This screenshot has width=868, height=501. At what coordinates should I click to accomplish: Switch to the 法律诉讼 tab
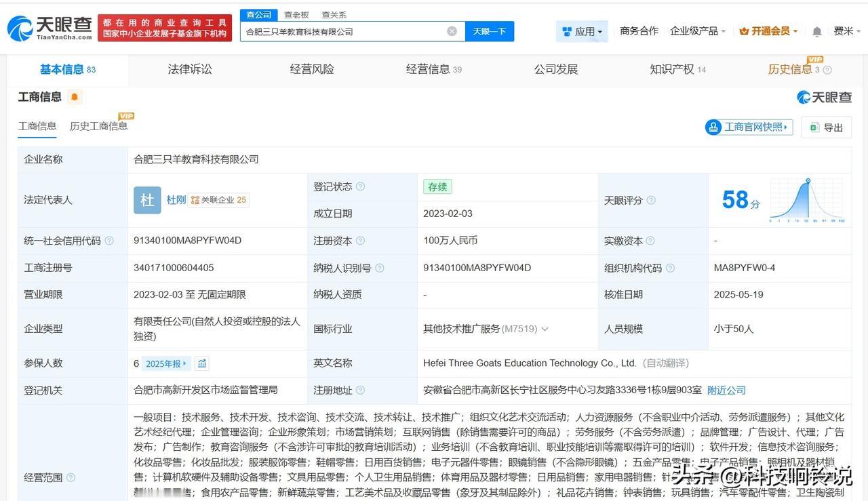coord(190,69)
